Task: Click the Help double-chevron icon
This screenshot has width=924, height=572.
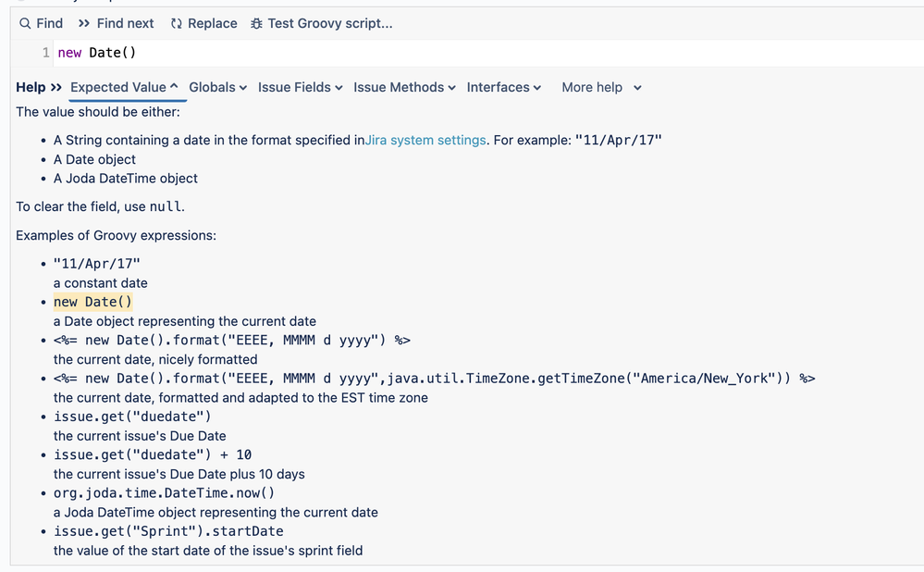Action: pyautogui.click(x=57, y=87)
